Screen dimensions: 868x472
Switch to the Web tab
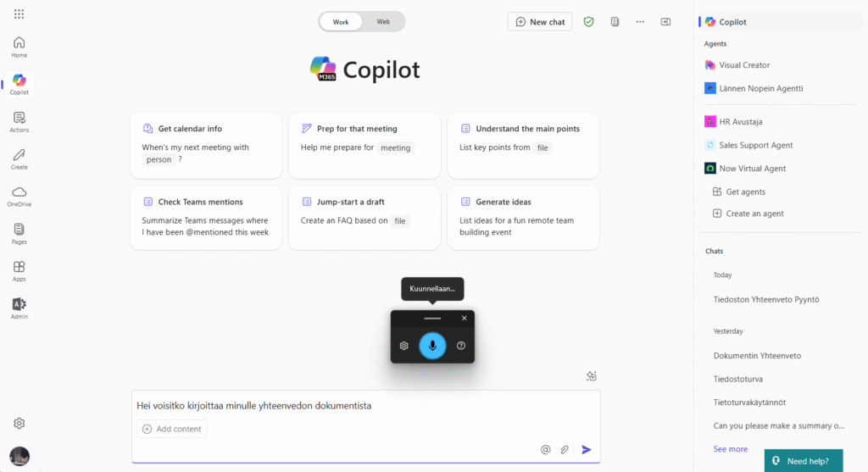(383, 22)
